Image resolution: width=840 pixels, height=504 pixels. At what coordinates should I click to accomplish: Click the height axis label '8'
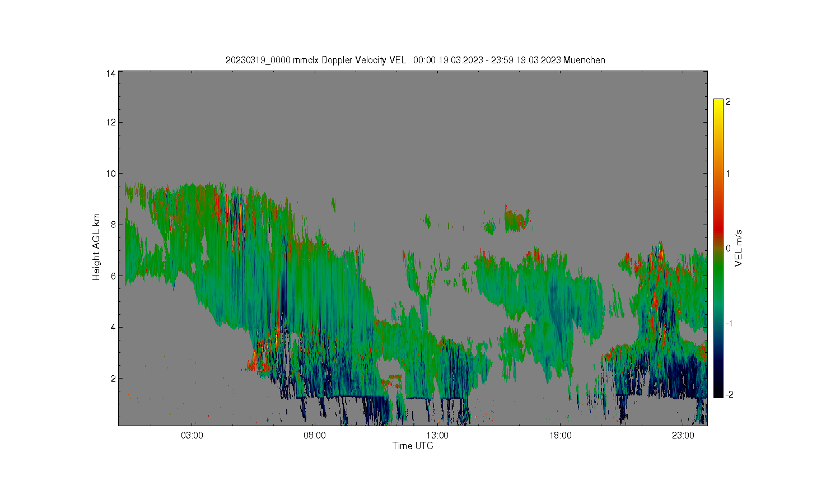tap(114, 225)
